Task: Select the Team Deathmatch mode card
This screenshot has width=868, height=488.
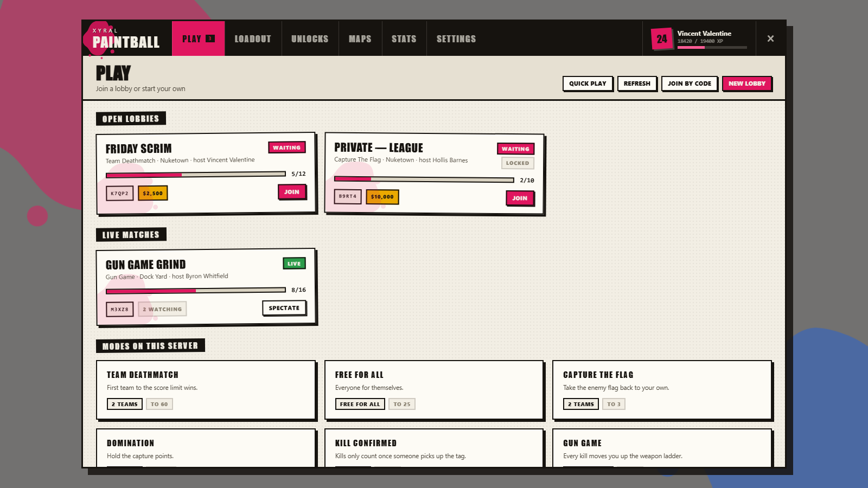Action: (x=206, y=390)
